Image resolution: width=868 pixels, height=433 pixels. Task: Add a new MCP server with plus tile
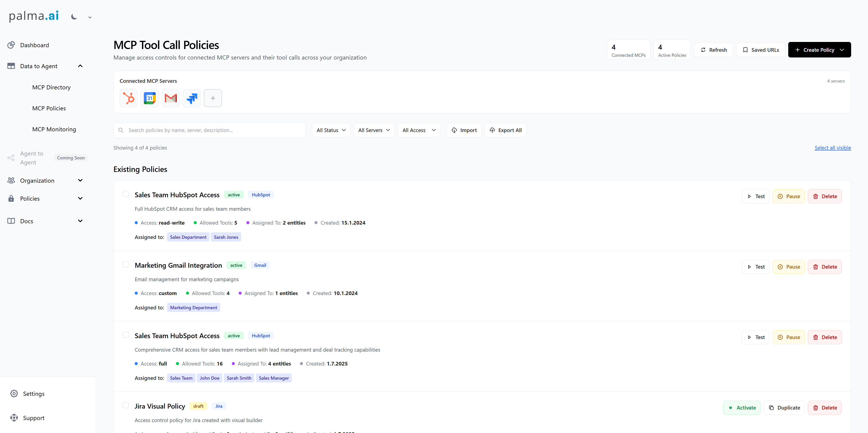click(213, 98)
